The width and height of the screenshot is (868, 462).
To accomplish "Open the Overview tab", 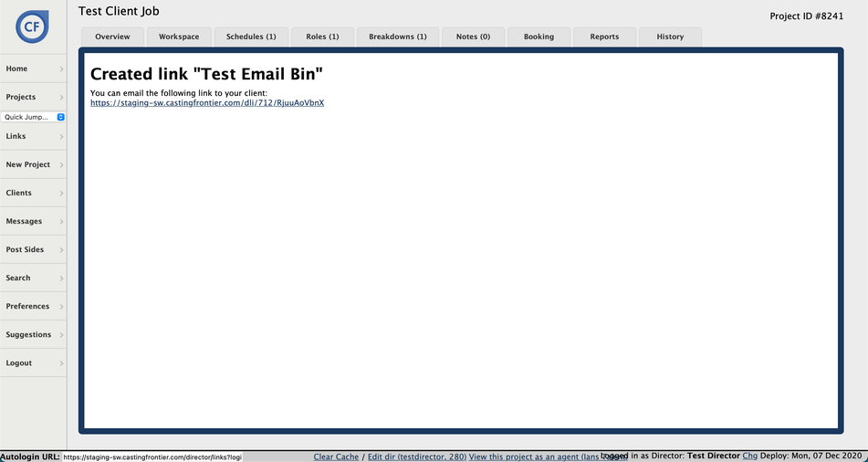I will tap(112, 37).
